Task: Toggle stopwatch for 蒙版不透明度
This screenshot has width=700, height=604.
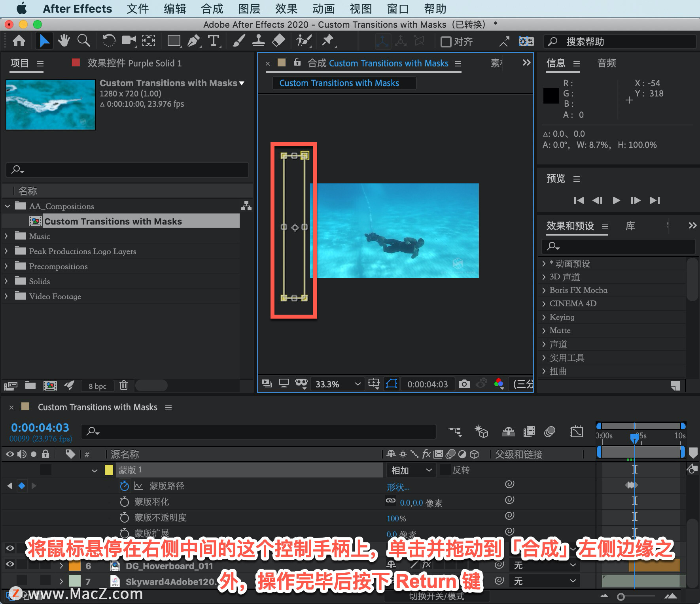Action: pos(124,517)
